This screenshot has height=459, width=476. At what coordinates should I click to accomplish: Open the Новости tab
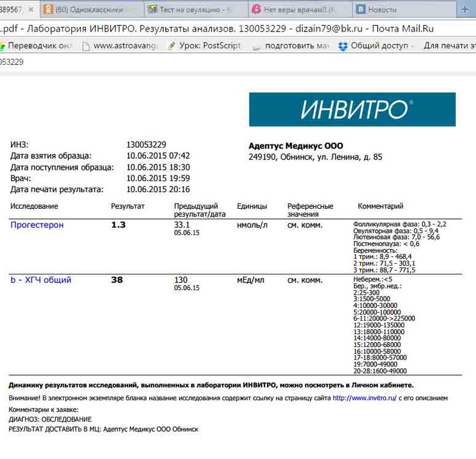pyautogui.click(x=404, y=9)
